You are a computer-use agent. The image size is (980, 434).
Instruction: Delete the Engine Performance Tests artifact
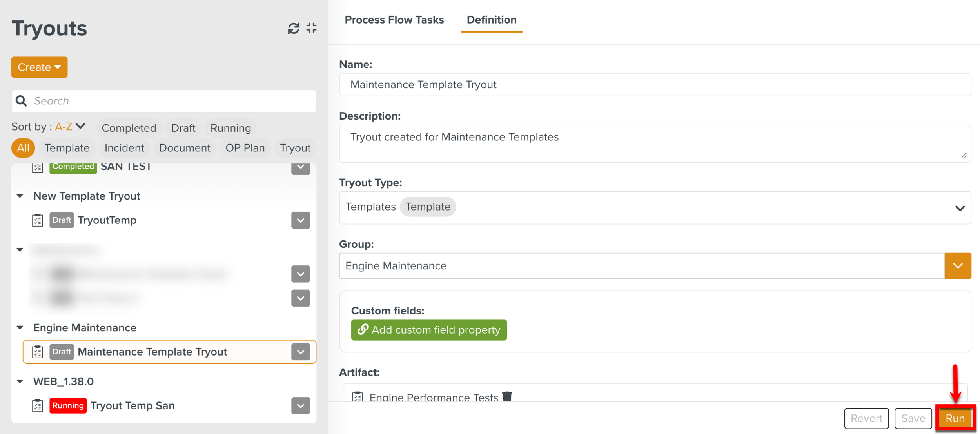coord(507,396)
